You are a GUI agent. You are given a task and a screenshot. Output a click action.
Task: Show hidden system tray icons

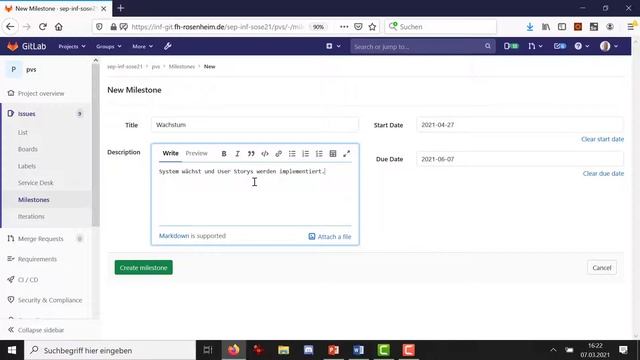pyautogui.click(x=553, y=350)
